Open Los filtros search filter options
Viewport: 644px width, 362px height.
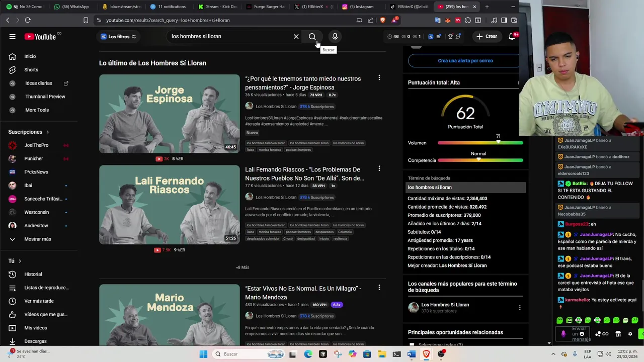click(118, 36)
